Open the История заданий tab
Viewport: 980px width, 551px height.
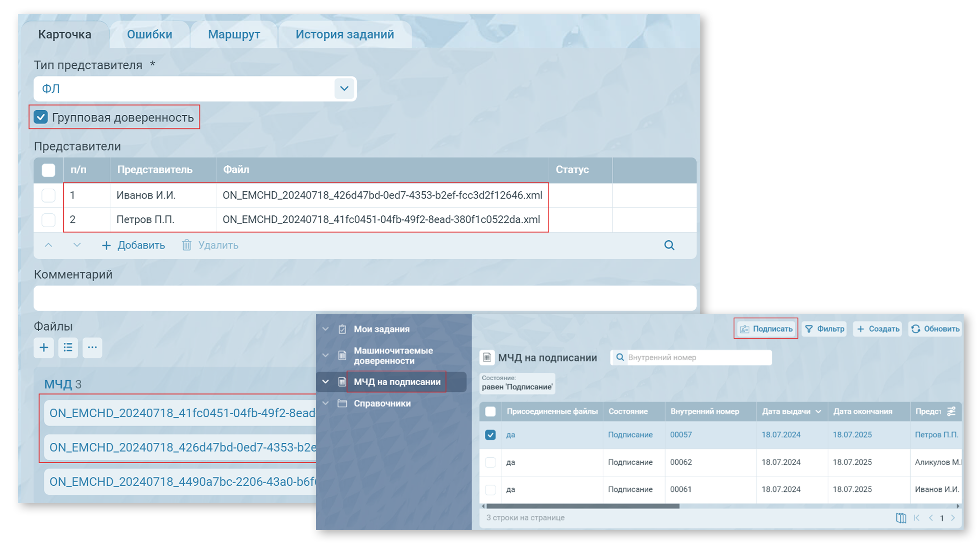pos(345,35)
